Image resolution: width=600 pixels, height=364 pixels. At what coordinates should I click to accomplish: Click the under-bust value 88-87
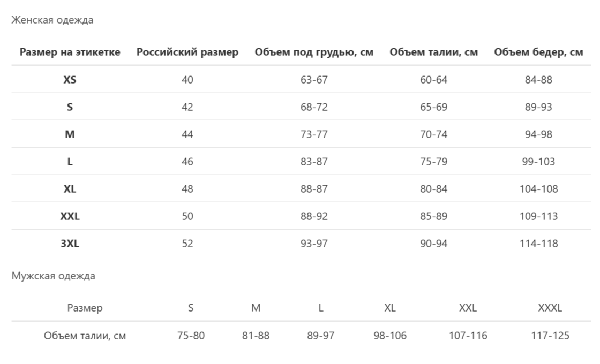click(x=314, y=189)
